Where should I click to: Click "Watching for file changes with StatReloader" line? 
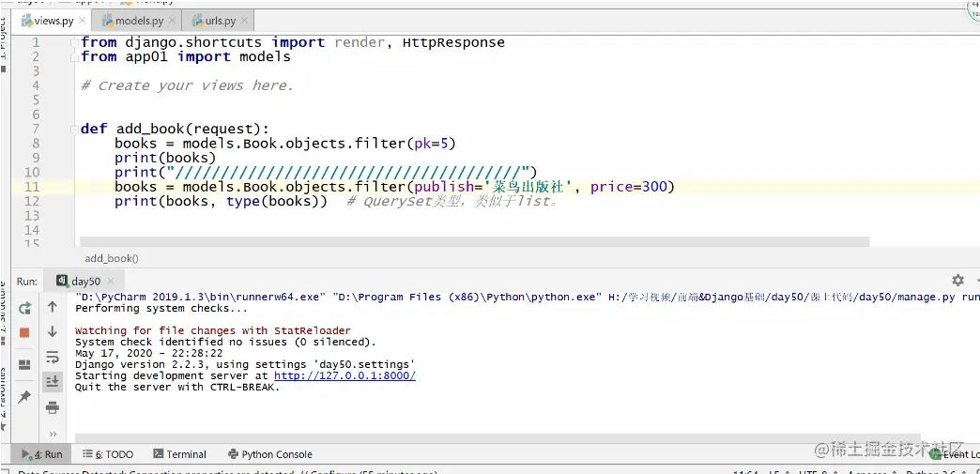(213, 330)
